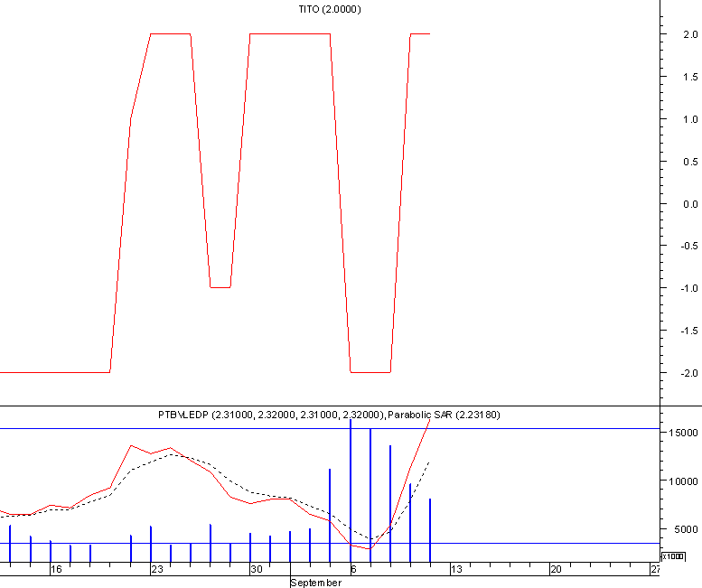Select the TITO line's -1.0 trough segment
The image size is (702, 588).
click(220, 287)
